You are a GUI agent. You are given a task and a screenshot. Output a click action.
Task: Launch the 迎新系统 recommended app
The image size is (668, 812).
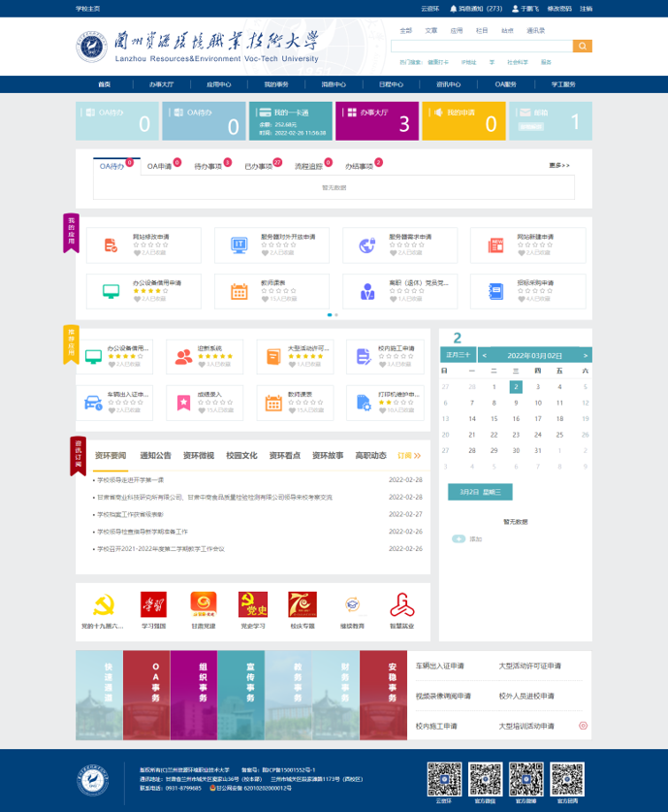183,356
